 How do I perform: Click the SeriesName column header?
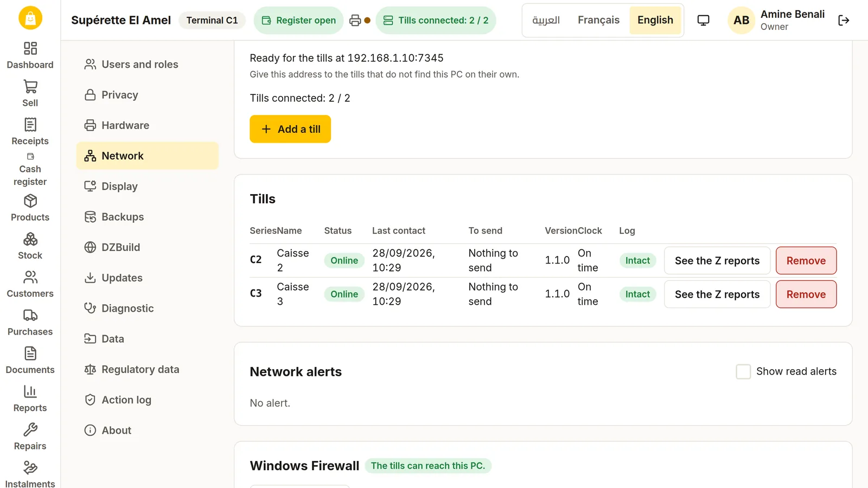[x=276, y=231]
